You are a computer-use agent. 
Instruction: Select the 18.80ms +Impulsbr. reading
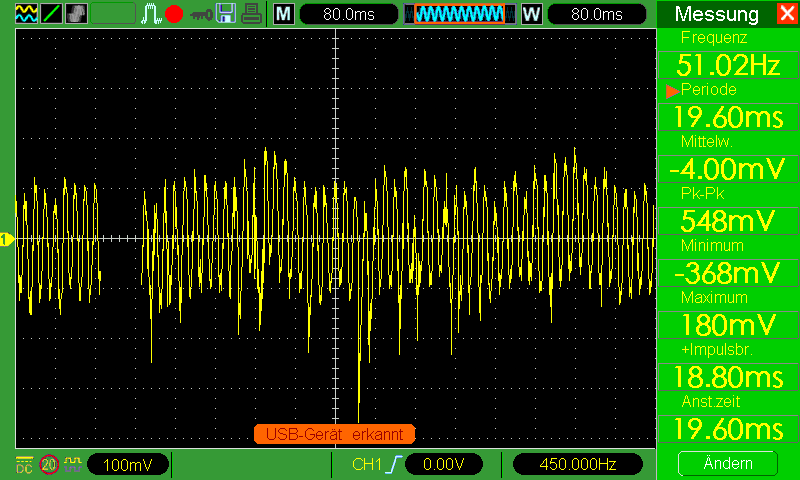(x=728, y=377)
